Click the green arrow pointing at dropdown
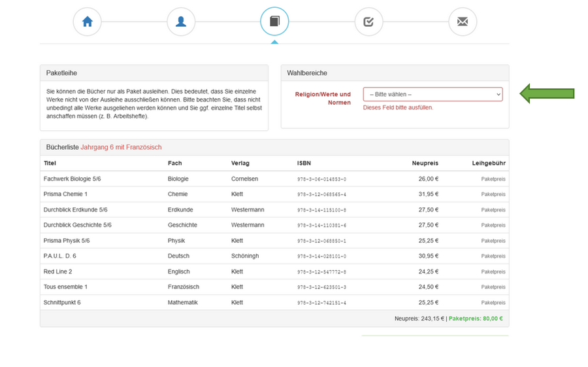This screenshot has width=588, height=367. (547, 94)
